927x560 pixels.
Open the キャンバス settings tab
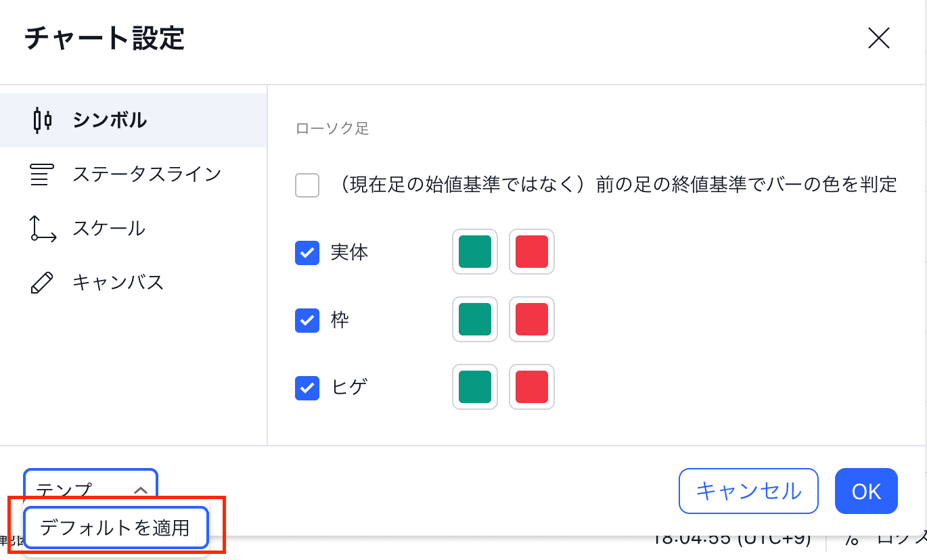tap(118, 283)
